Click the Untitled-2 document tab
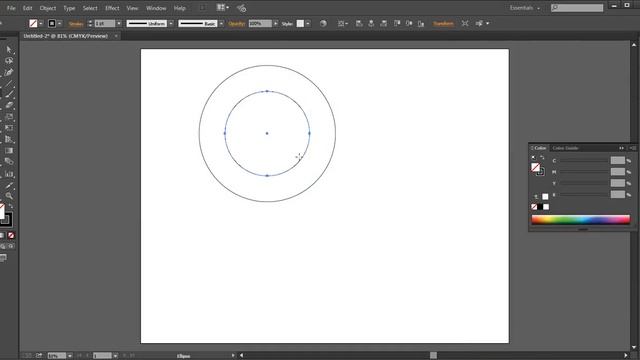 [65, 36]
